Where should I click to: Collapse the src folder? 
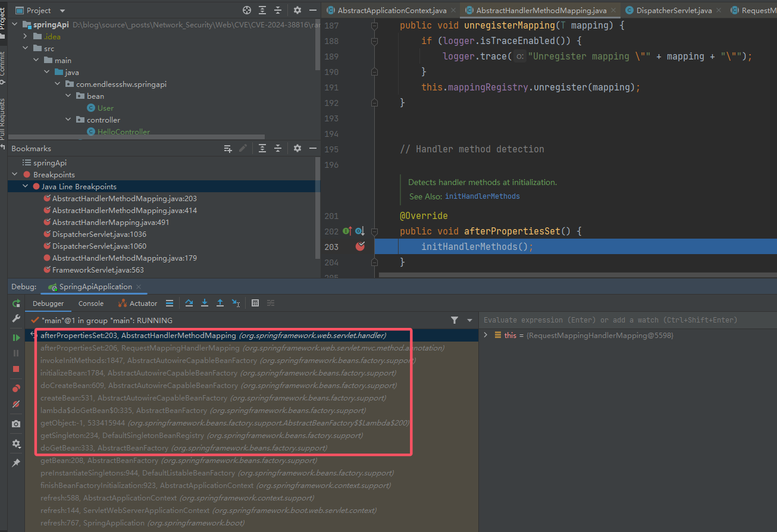(x=25, y=49)
